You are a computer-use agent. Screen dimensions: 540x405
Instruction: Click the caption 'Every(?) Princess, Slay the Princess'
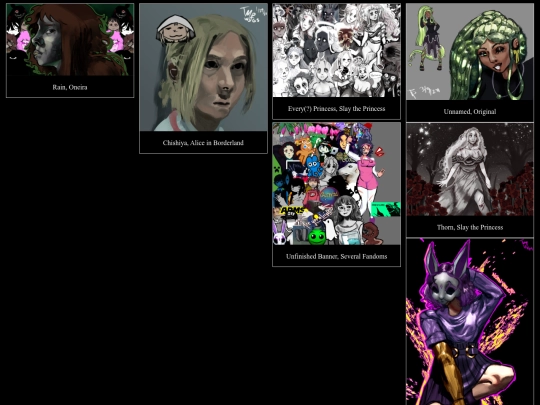tap(336, 108)
